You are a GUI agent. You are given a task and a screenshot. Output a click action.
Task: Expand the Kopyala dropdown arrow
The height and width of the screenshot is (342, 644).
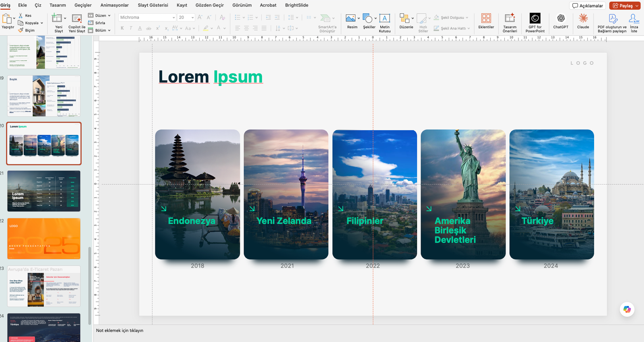point(42,23)
